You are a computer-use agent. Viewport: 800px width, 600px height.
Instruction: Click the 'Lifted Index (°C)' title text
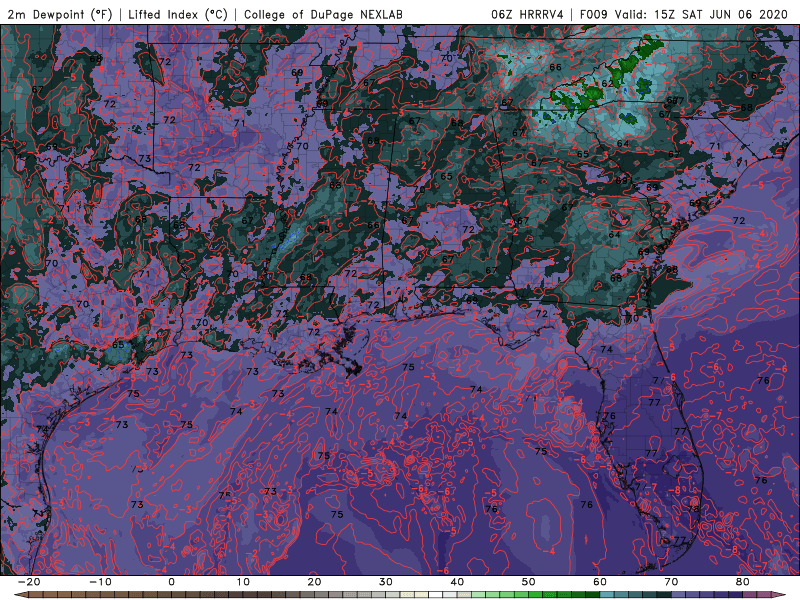[178, 15]
